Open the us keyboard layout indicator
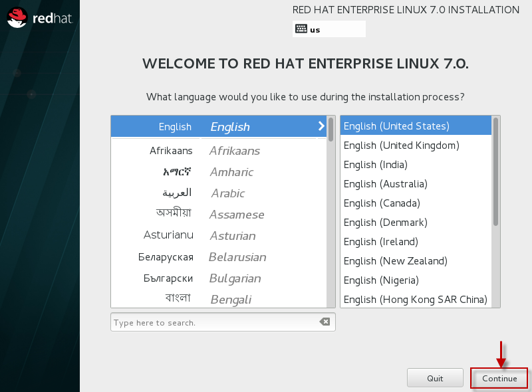Image resolution: width=532 pixels, height=392 pixels. coord(329,29)
